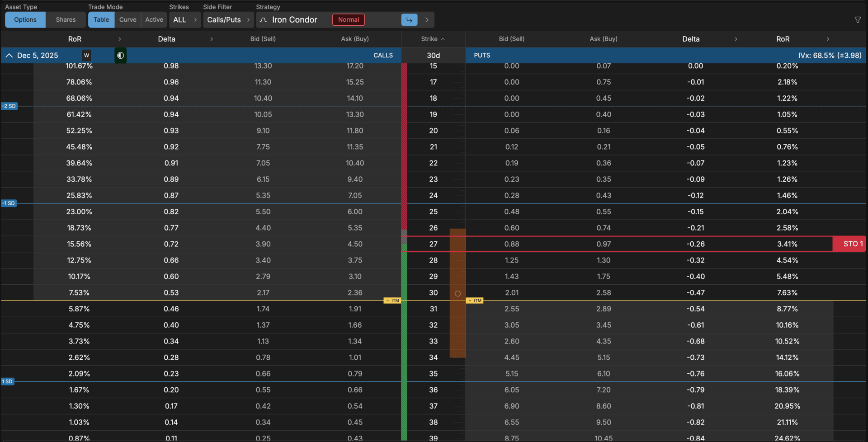Click the STO 1 order button
Screen dimensions: 868x442
pyautogui.click(x=852, y=244)
